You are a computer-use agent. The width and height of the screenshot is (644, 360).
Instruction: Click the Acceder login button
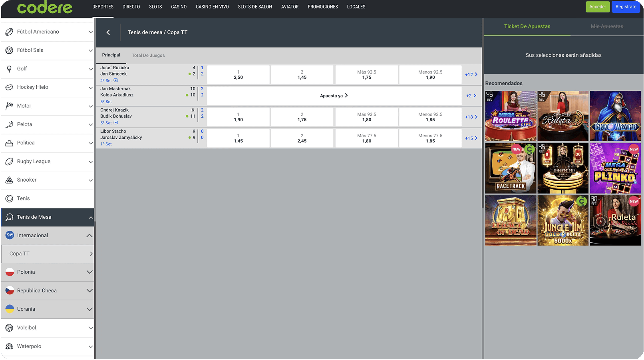coord(598,7)
